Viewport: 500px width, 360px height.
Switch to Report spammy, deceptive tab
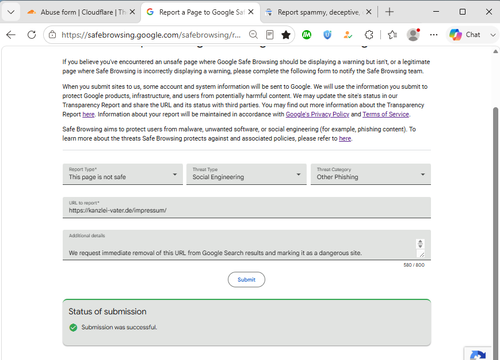[x=318, y=12]
